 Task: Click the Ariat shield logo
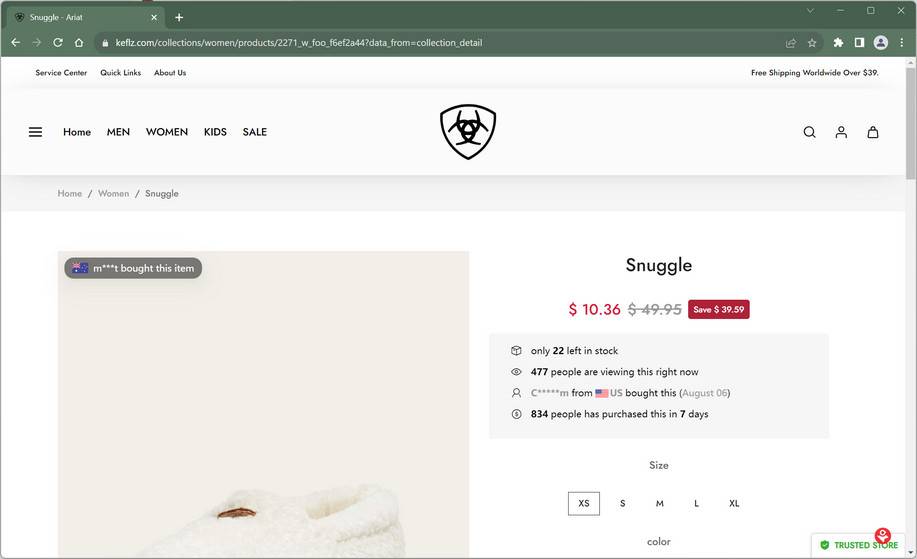(x=468, y=132)
